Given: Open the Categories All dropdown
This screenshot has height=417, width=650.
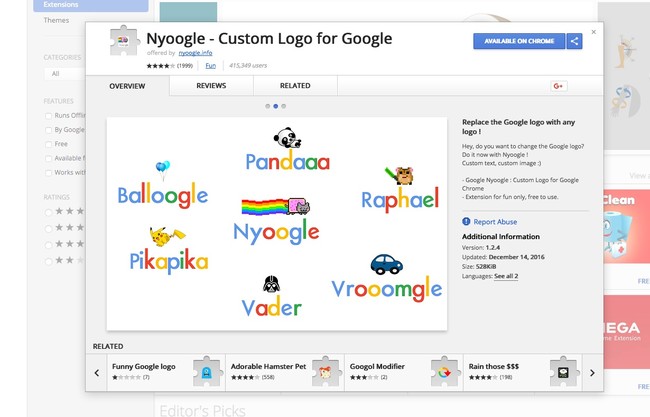Looking at the screenshot, I should pyautogui.click(x=65, y=74).
